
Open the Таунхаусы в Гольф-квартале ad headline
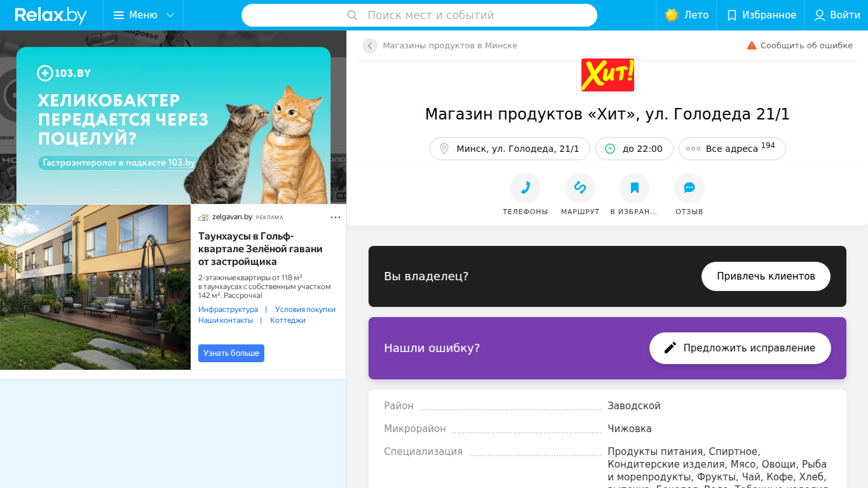click(261, 249)
